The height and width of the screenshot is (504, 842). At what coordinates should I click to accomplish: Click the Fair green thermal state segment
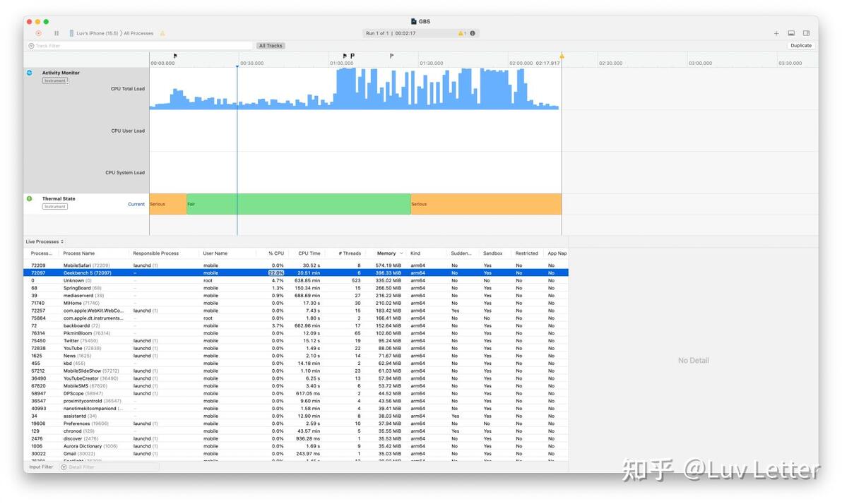(299, 204)
